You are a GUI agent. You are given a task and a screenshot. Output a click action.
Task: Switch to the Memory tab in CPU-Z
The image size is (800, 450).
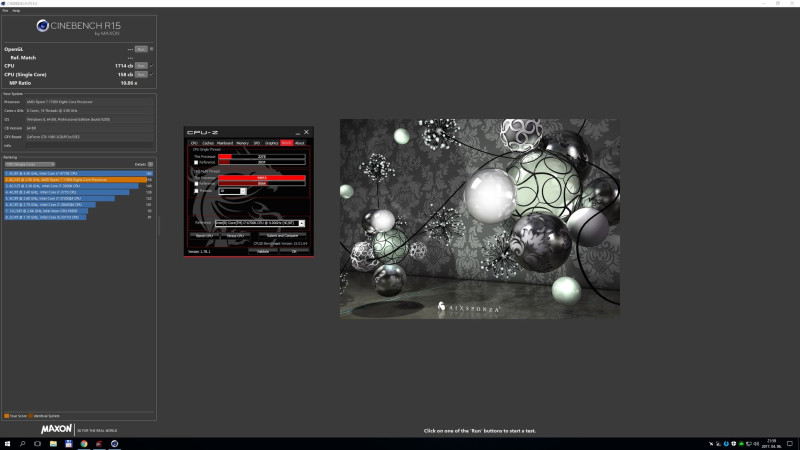[x=242, y=143]
